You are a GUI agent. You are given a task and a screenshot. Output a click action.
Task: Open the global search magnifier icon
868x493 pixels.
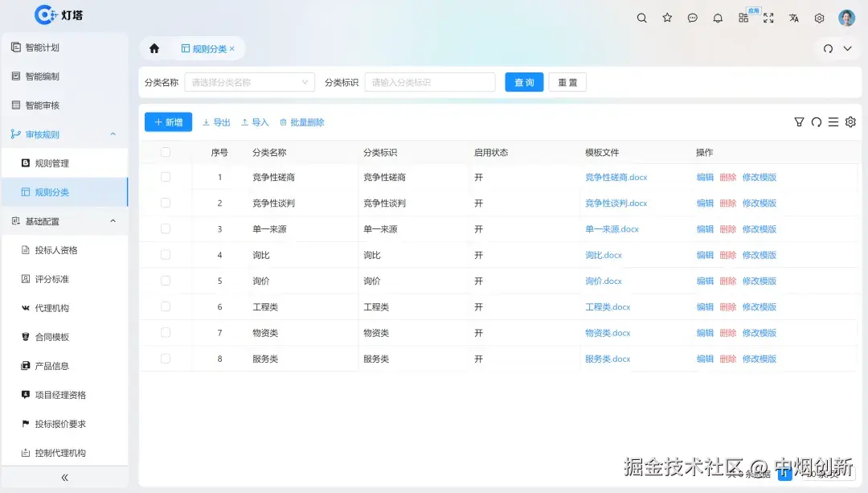(641, 18)
